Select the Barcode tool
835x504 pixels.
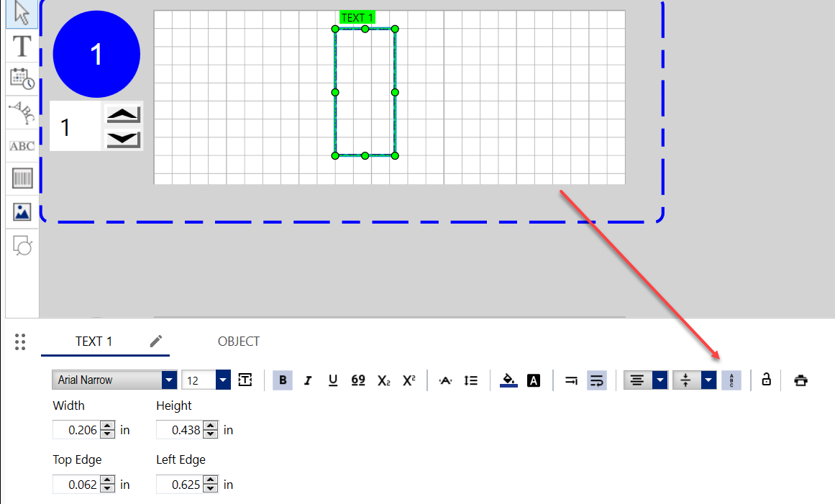[22, 178]
